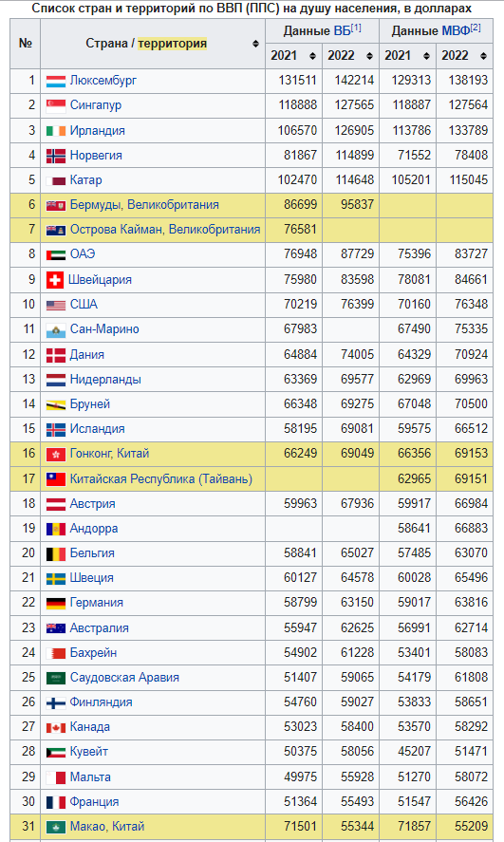Screen dimensions: 504x842
Task: Sort by IMF 2021 column arrows
Action: 426,56
